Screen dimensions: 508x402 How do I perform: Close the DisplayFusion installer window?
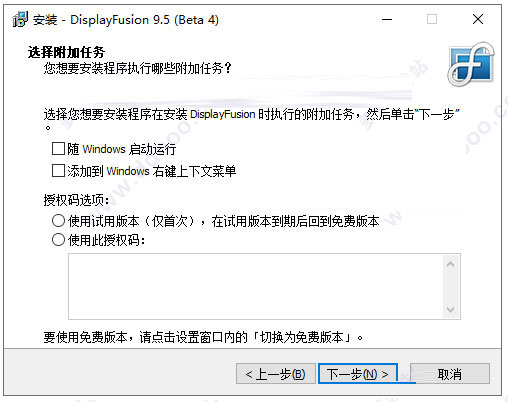tap(478, 19)
